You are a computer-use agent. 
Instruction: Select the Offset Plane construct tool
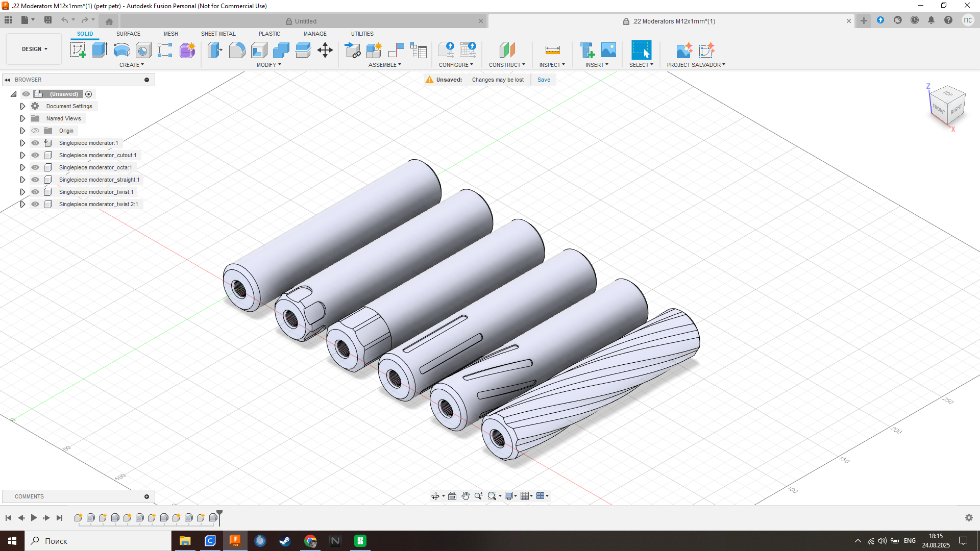point(507,50)
